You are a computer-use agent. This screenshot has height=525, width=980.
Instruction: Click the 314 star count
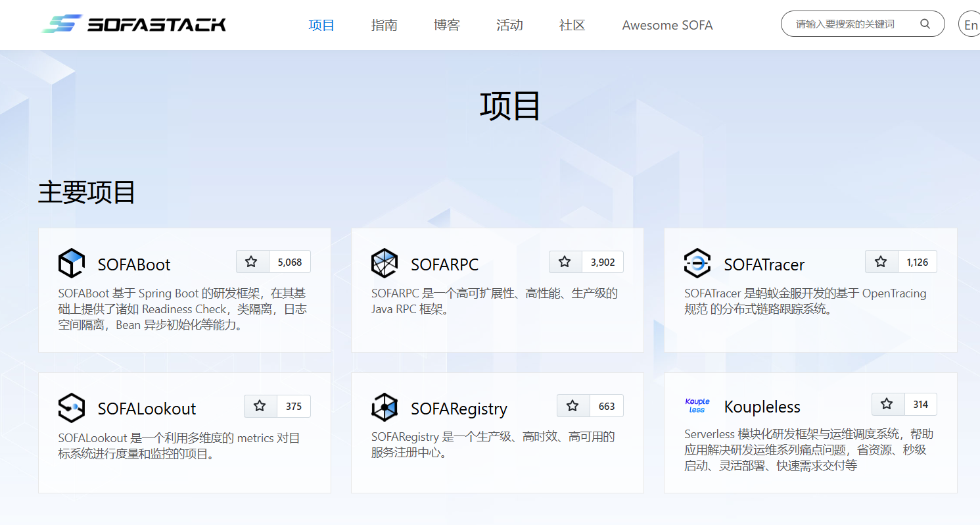tap(921, 404)
